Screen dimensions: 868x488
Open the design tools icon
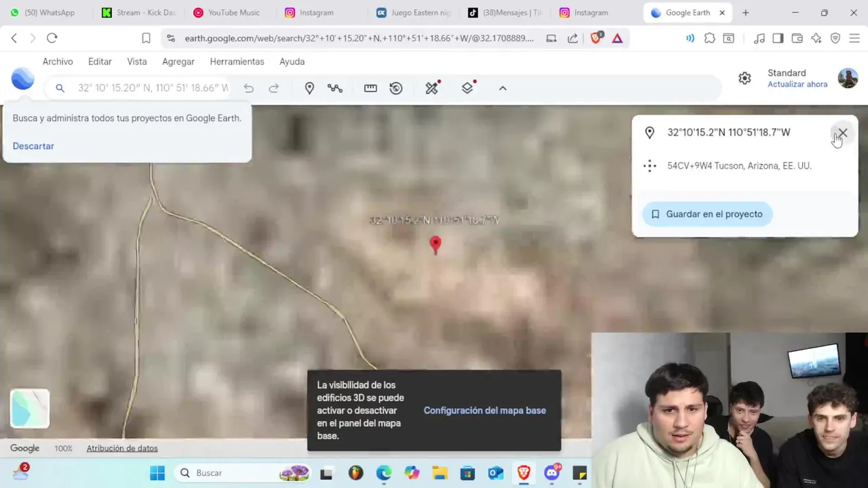point(432,88)
